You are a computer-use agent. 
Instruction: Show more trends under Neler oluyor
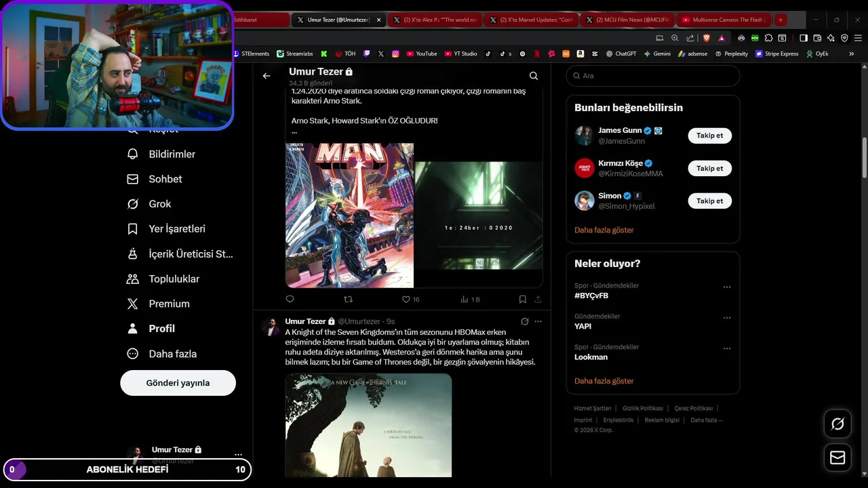coord(604,381)
